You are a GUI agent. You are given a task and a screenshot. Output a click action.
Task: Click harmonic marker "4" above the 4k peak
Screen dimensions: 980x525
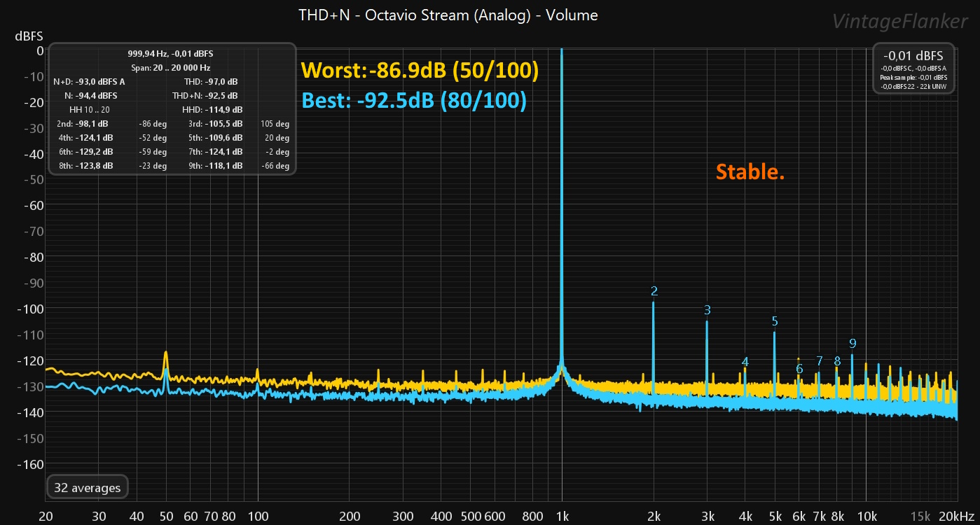pyautogui.click(x=745, y=362)
